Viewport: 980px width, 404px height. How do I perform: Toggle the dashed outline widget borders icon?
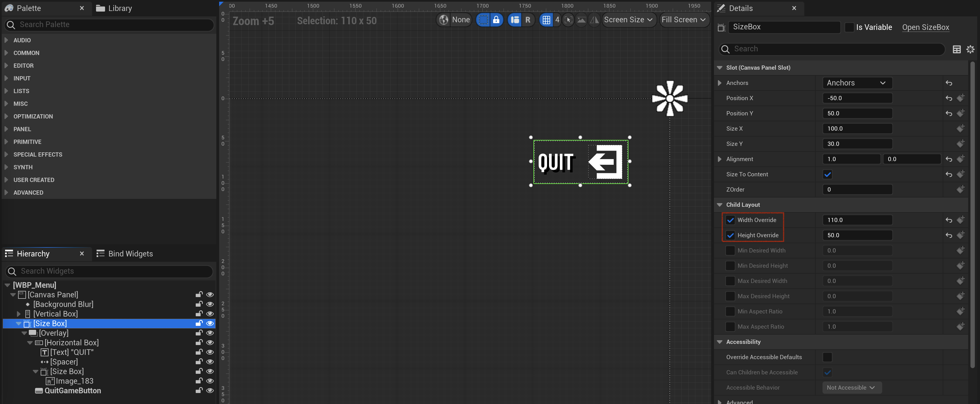tap(483, 20)
